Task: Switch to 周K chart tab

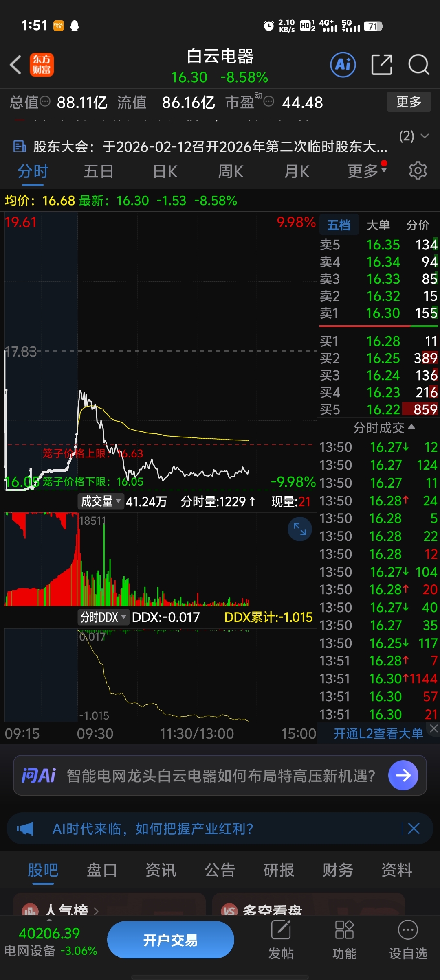Action: coord(231,171)
